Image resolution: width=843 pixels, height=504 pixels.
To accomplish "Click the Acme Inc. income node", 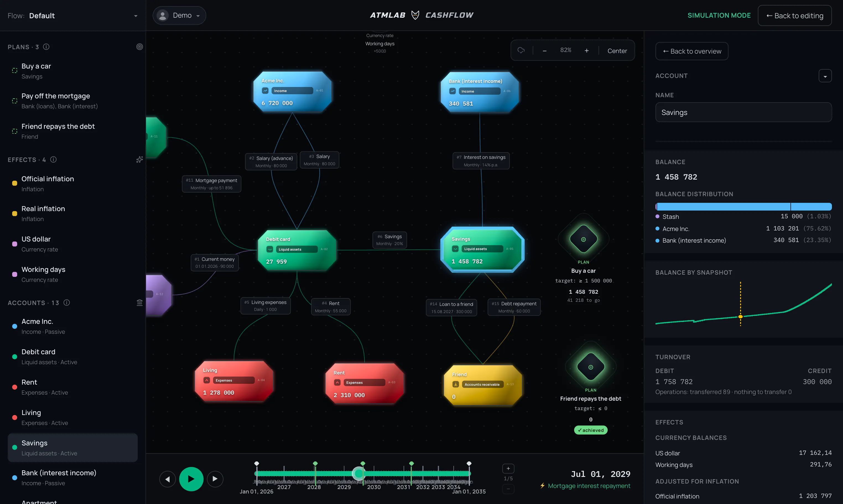I will pos(292,92).
